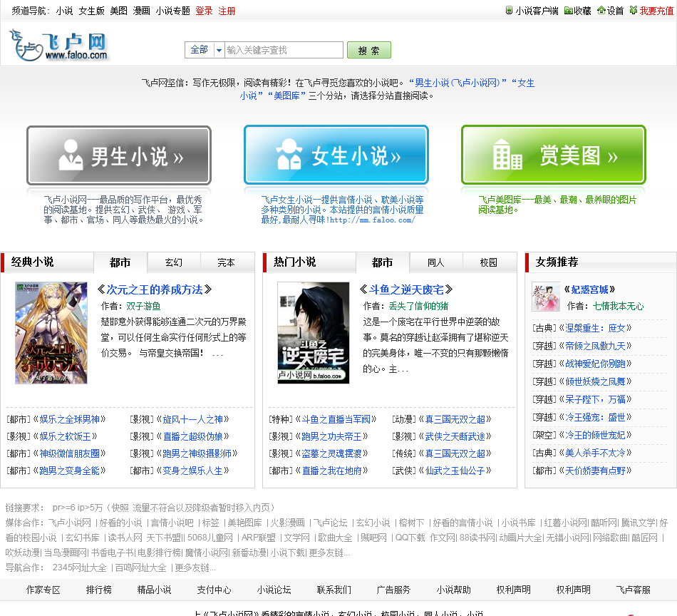This screenshot has width=677, height=616.
Task: Select 小说专题 in top navigation
Action: pyautogui.click(x=172, y=11)
